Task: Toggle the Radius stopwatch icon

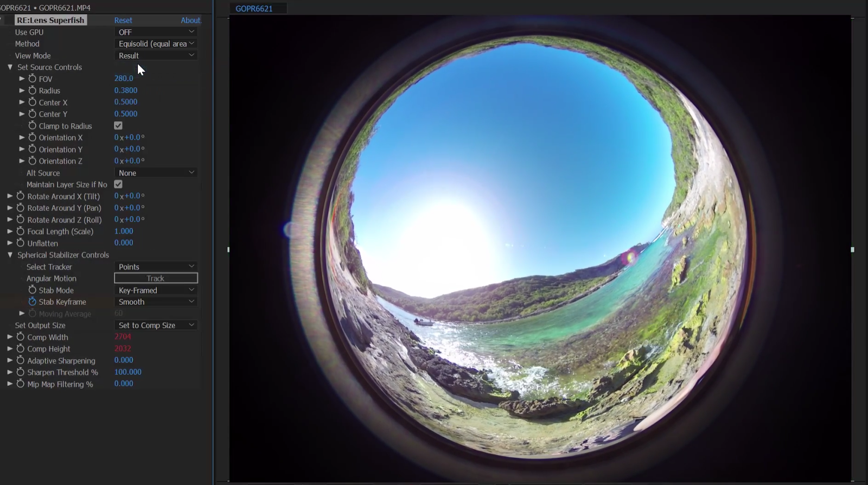Action: 33,90
